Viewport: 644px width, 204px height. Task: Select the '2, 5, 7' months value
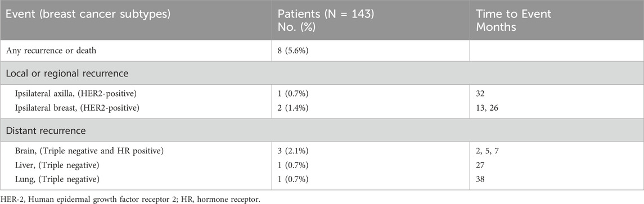pyautogui.click(x=488, y=151)
